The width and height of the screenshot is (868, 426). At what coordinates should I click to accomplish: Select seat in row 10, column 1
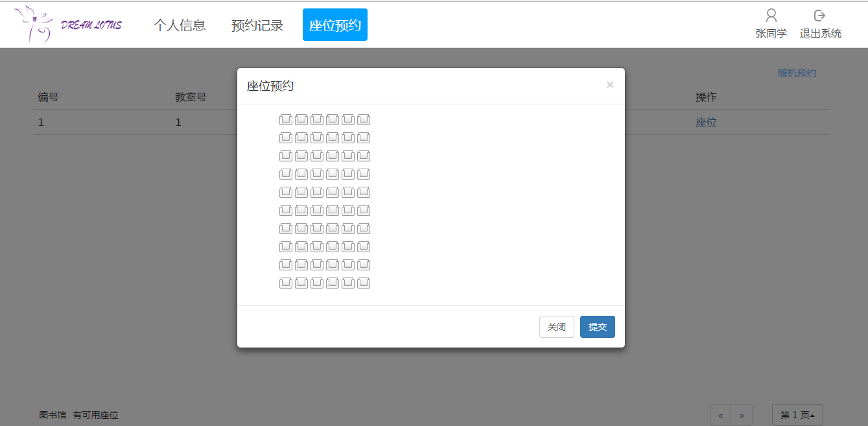(286, 283)
